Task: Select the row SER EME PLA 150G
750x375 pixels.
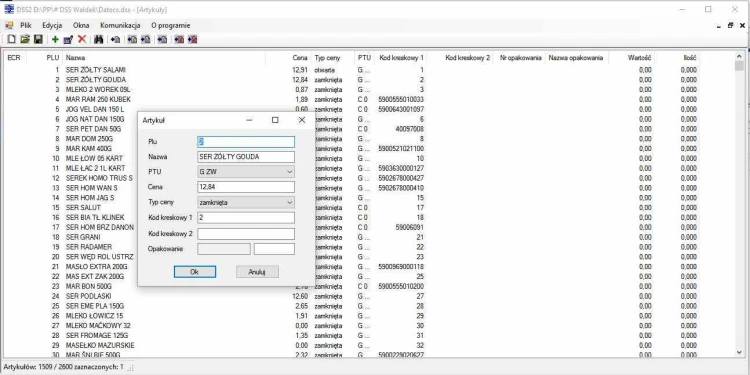Action: (351, 306)
